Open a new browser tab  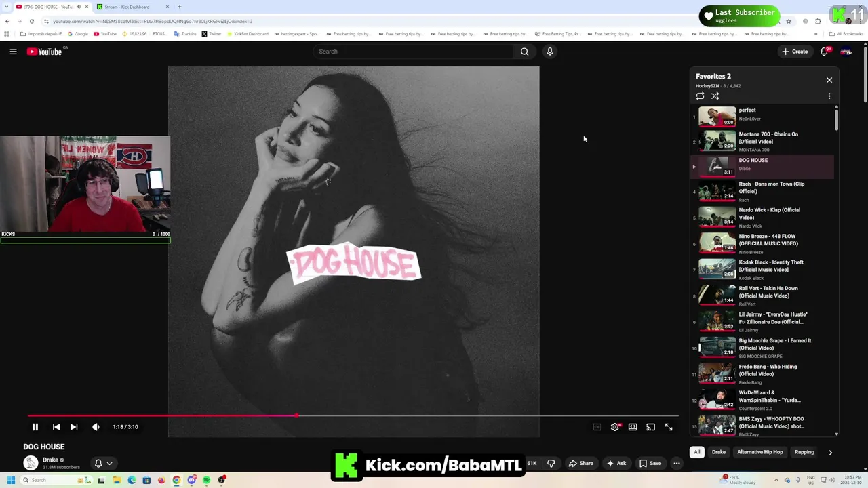click(x=180, y=7)
